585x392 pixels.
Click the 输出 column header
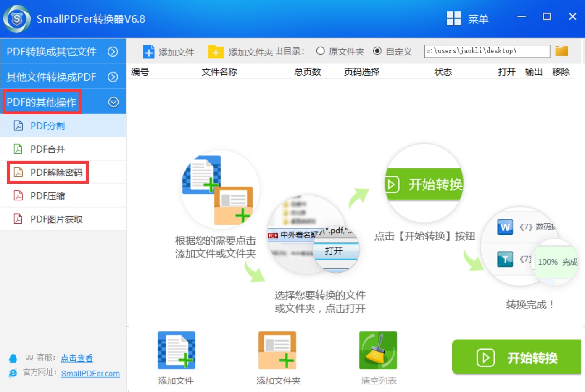(x=534, y=72)
